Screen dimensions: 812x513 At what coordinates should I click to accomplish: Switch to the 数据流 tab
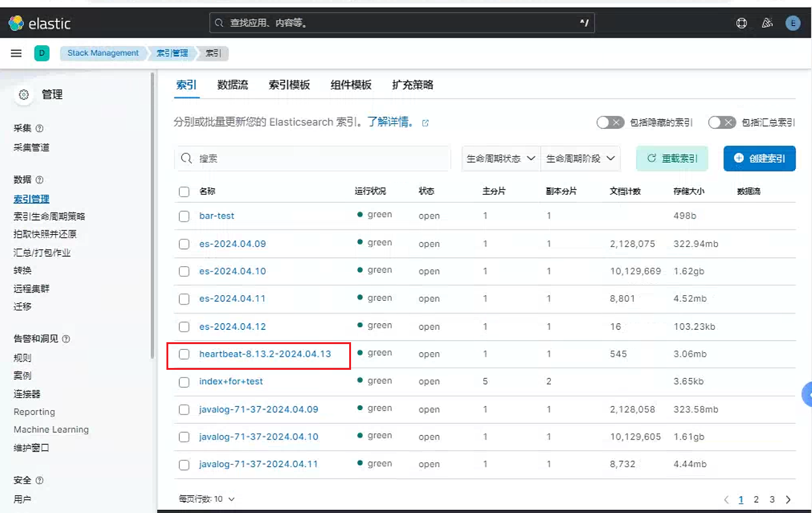(233, 85)
